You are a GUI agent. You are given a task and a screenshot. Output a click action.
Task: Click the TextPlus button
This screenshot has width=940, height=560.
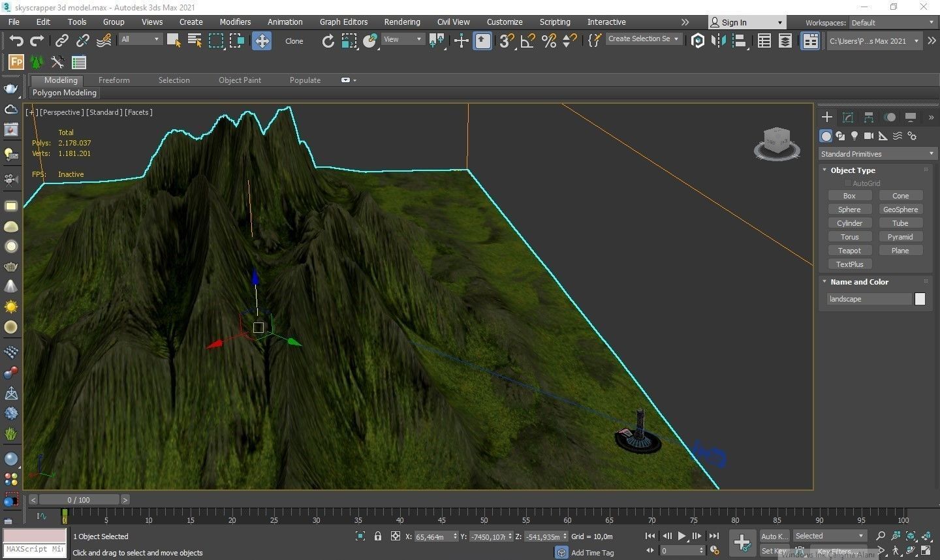(849, 264)
